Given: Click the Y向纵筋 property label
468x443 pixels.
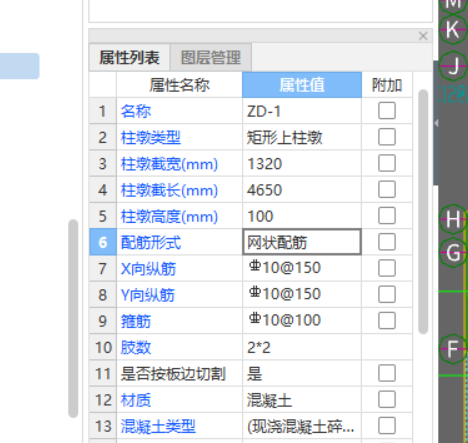Looking at the screenshot, I should (148, 295).
